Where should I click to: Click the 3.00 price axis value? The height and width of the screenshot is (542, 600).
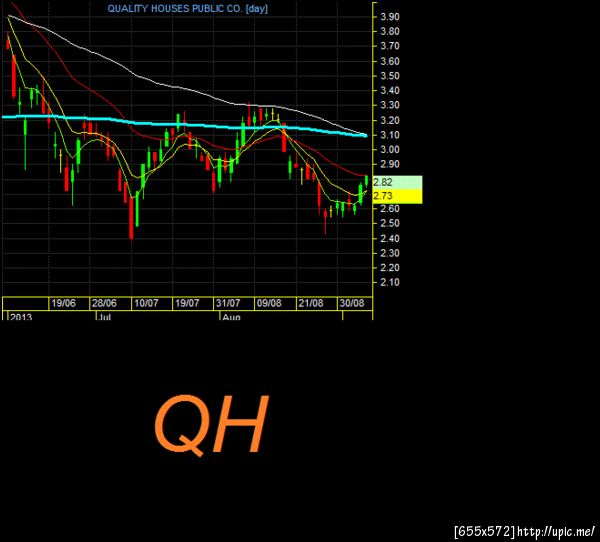390,150
